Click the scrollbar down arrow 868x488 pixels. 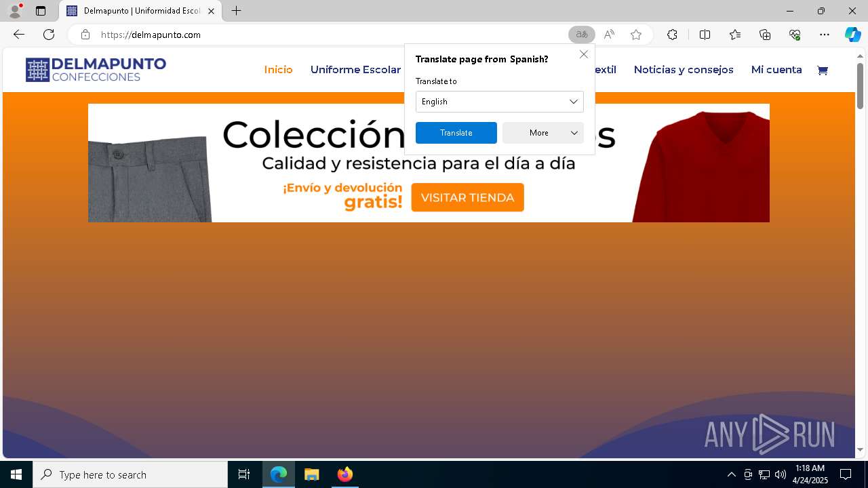(x=860, y=450)
